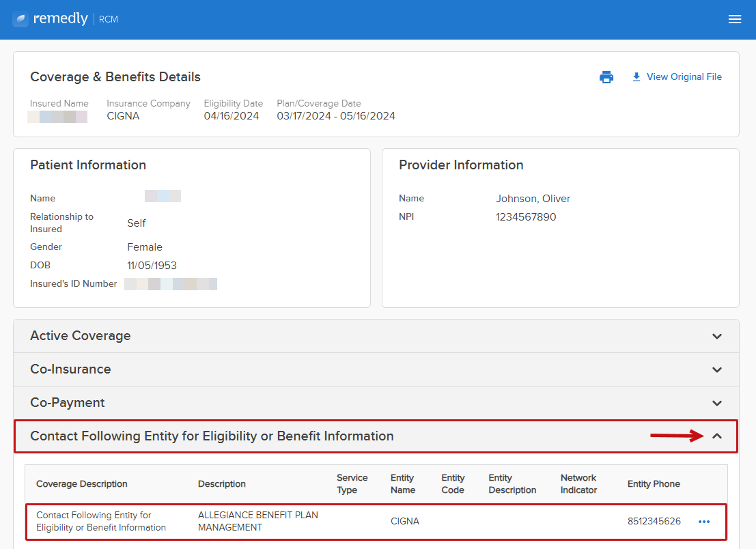Click the DOB value 11/05/1953
The width and height of the screenshot is (756, 549).
pos(152,266)
